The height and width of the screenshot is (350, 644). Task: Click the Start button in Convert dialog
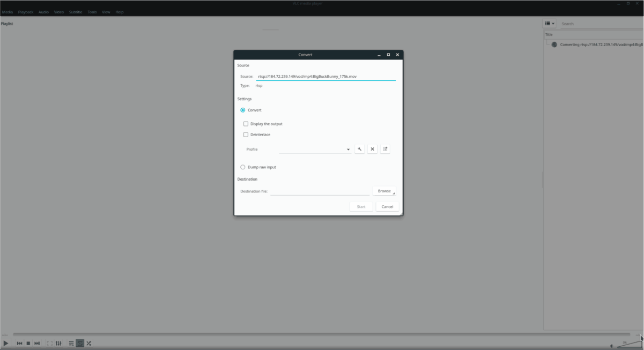click(361, 206)
